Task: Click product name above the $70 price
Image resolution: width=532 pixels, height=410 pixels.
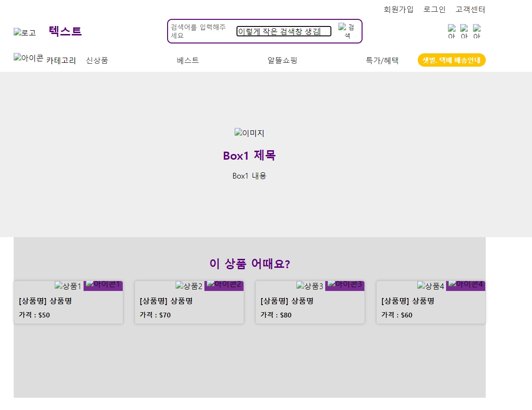Action: (x=166, y=301)
